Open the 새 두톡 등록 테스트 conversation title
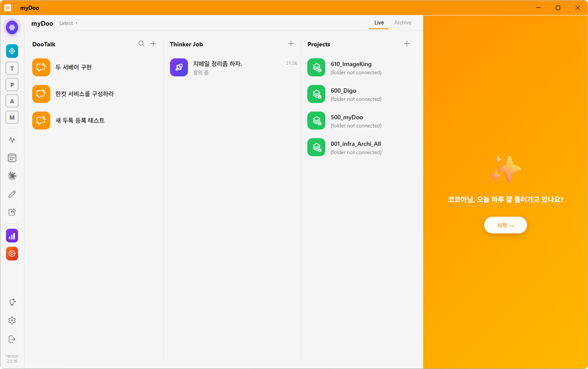Viewport: 588px width, 369px height. coord(80,121)
